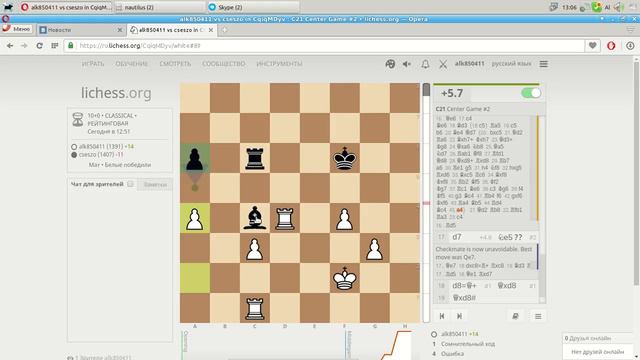Close the lichess game tab
The width and height of the screenshot is (640, 360).
coord(211,30)
